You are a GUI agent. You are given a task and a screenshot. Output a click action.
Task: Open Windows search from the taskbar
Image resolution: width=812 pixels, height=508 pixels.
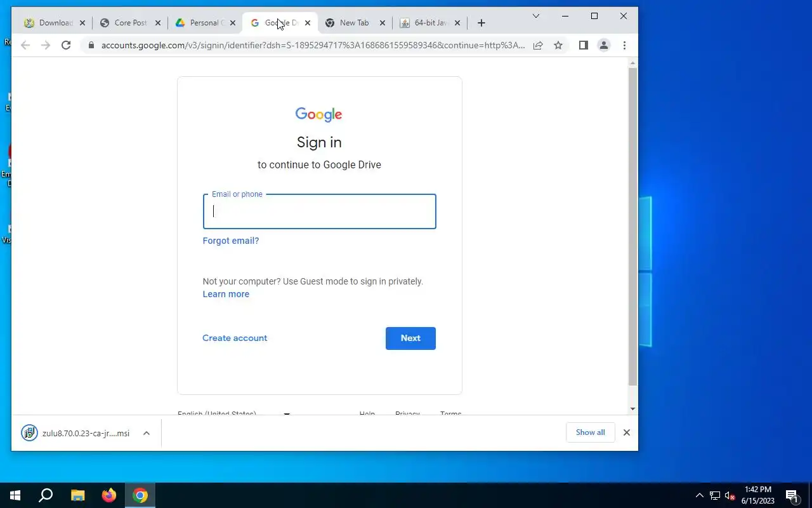pos(46,495)
